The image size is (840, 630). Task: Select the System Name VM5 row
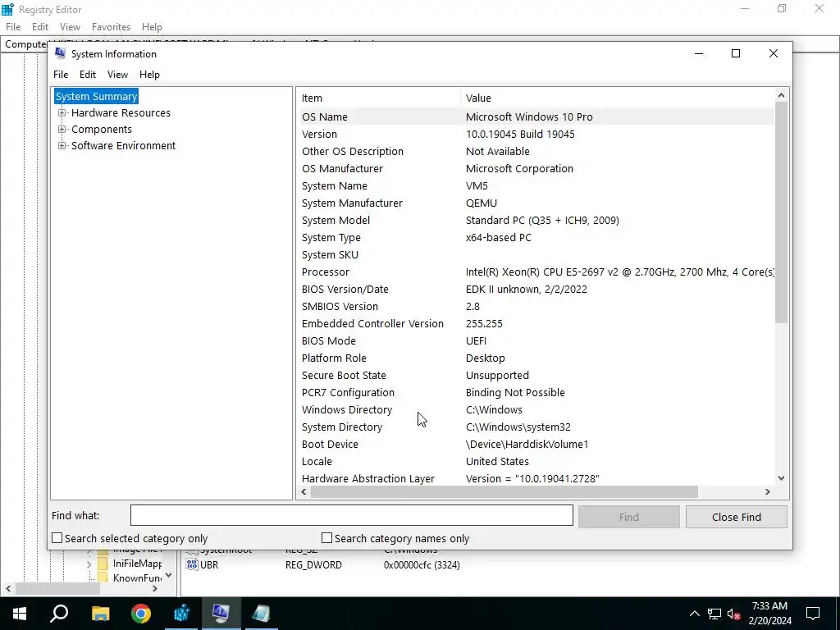[x=536, y=186]
